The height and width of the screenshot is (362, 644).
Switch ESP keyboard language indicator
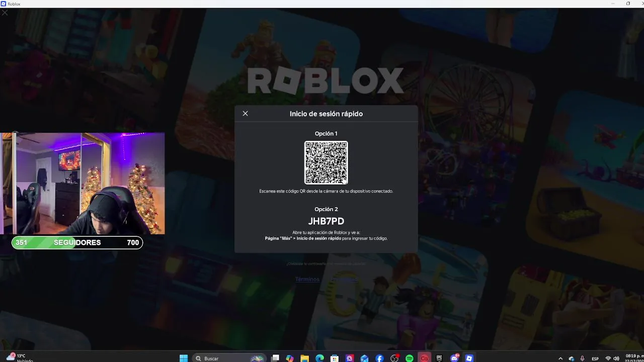[x=595, y=358]
